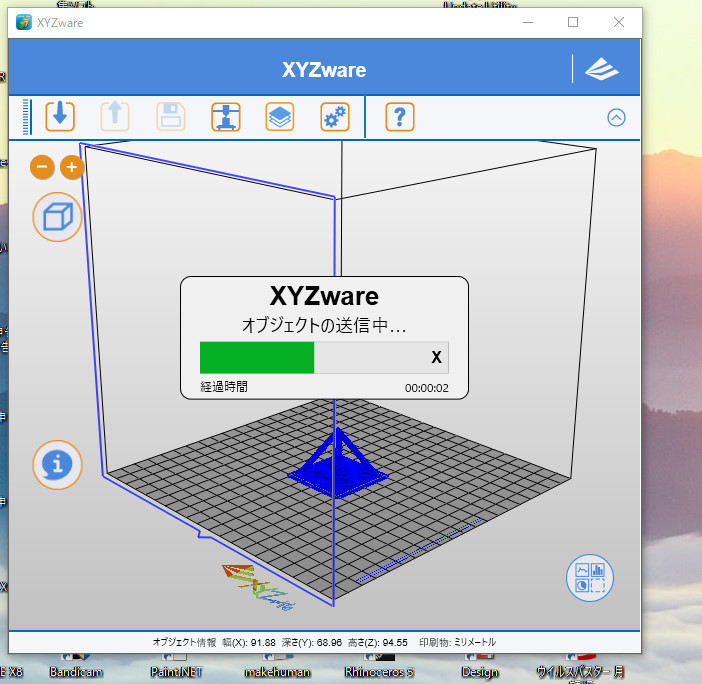Viewport: 702px width, 684px height.
Task: Click the Save floppy disk icon
Action: 171,116
